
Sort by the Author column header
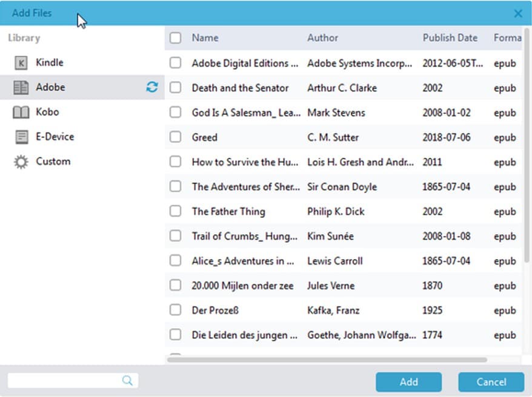(x=322, y=38)
